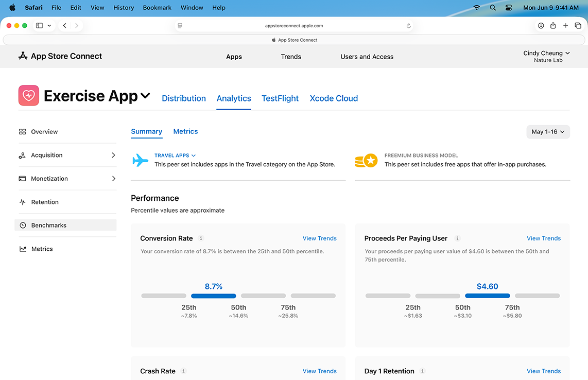Image resolution: width=588 pixels, height=380 pixels.
Task: Switch to the TestFlight tab
Action: coord(280,98)
